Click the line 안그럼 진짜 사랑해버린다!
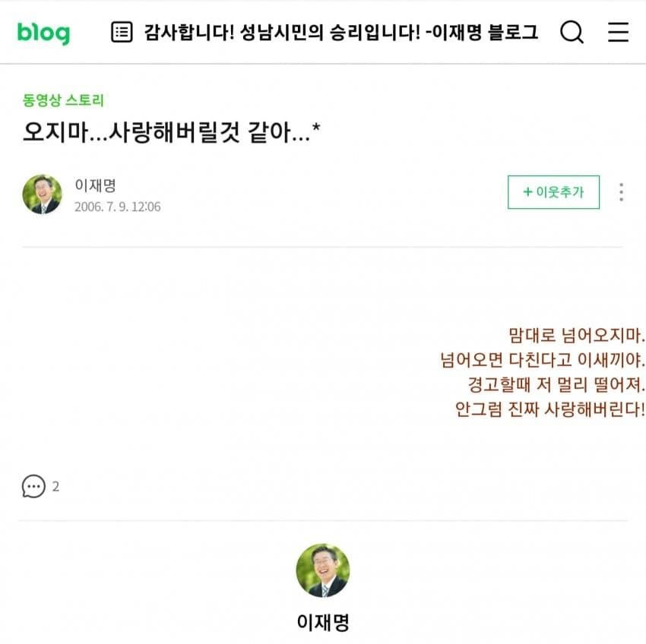 coord(550,409)
